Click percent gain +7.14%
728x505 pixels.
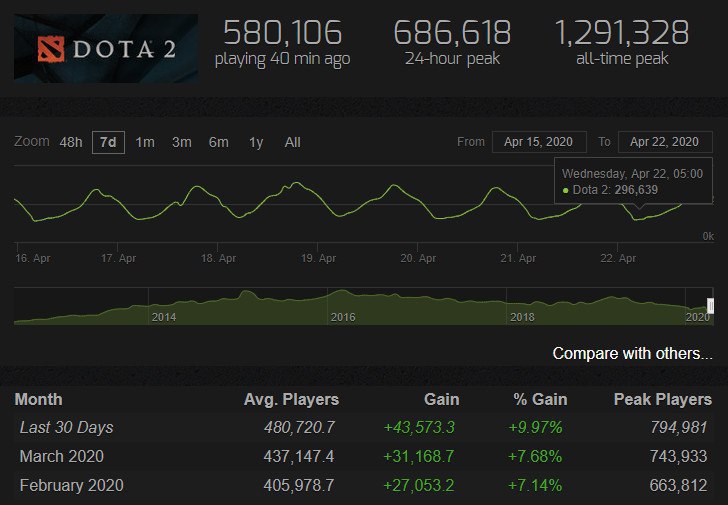535,486
